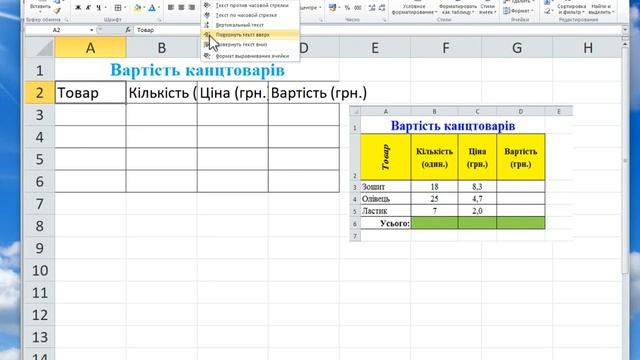640x360 pixels.
Task: Open the Format as Table dropdown
Action: pyautogui.click(x=458, y=9)
